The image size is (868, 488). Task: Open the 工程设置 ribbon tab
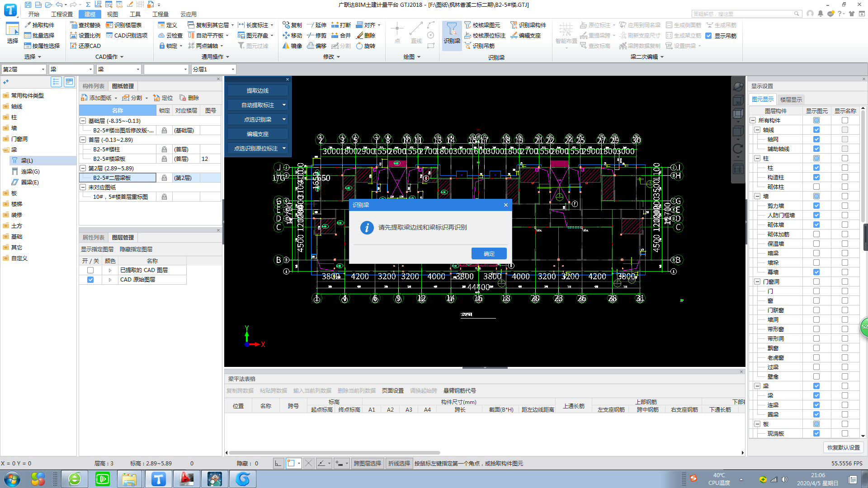point(62,14)
